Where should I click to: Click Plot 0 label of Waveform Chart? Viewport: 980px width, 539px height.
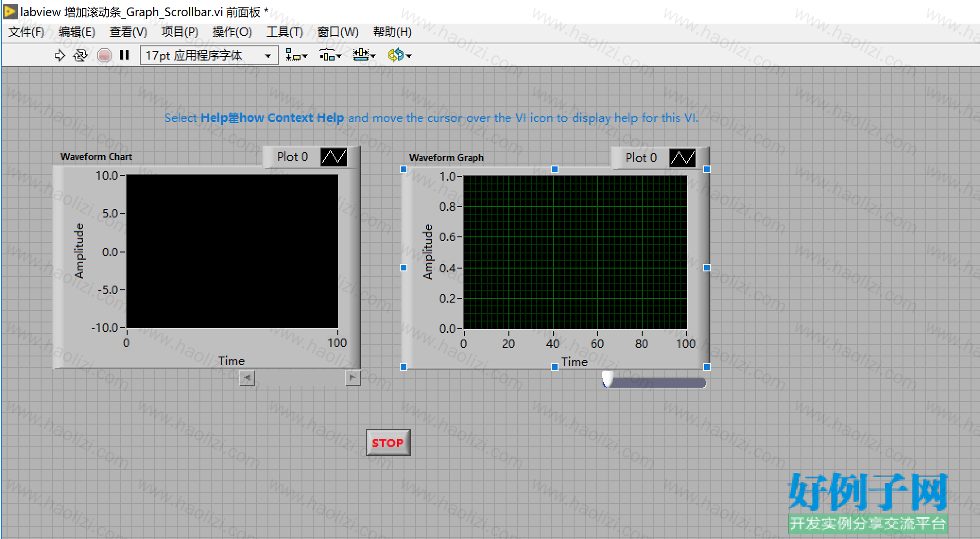click(x=292, y=156)
